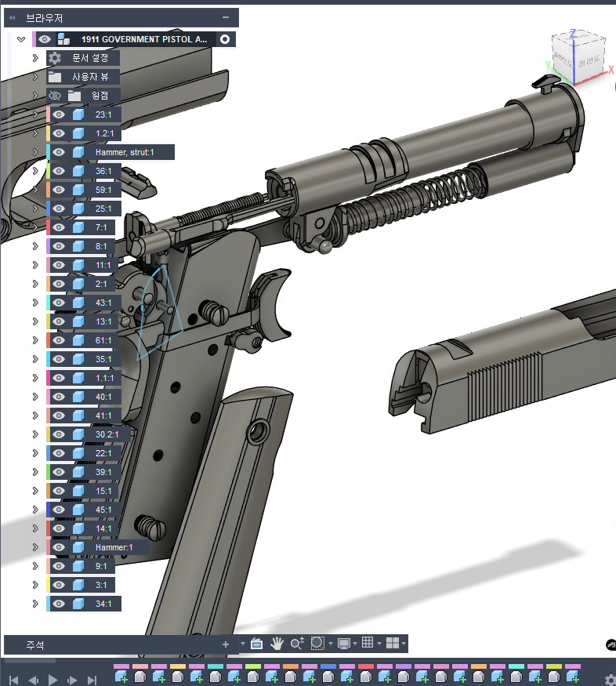Screen dimensions: 616x686
Task: Step timeline forward one feature
Action: click(72, 680)
